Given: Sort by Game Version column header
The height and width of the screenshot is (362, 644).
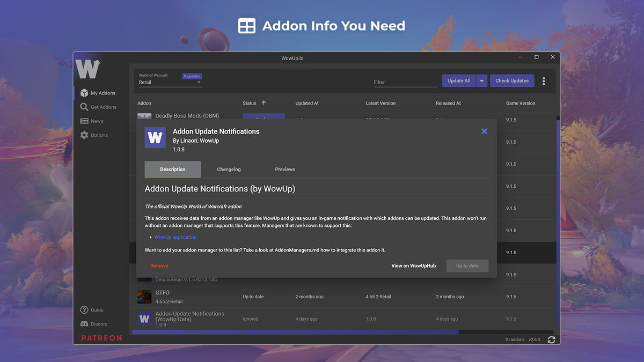Looking at the screenshot, I should (x=521, y=104).
